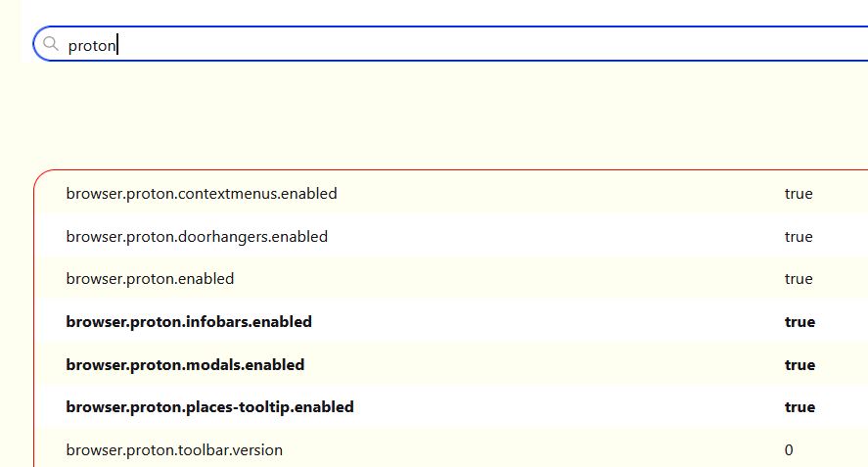Click the bold true value for places-tooltip.enabled

click(x=799, y=406)
